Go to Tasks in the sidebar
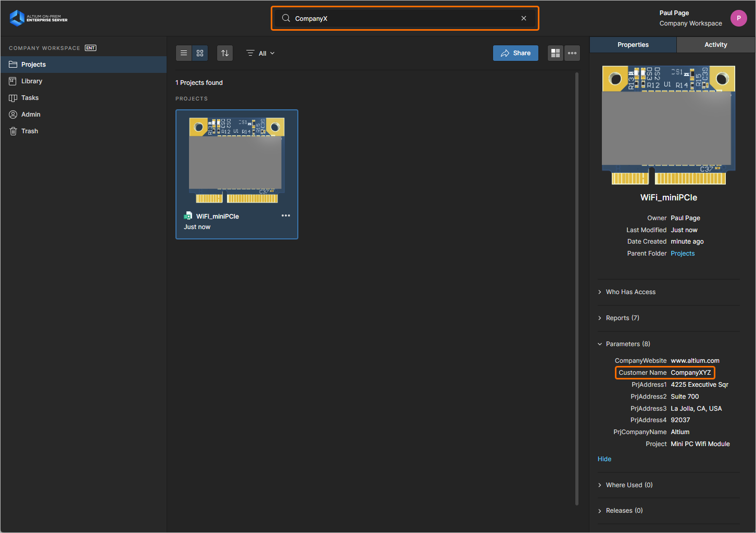The image size is (756, 533). click(30, 98)
